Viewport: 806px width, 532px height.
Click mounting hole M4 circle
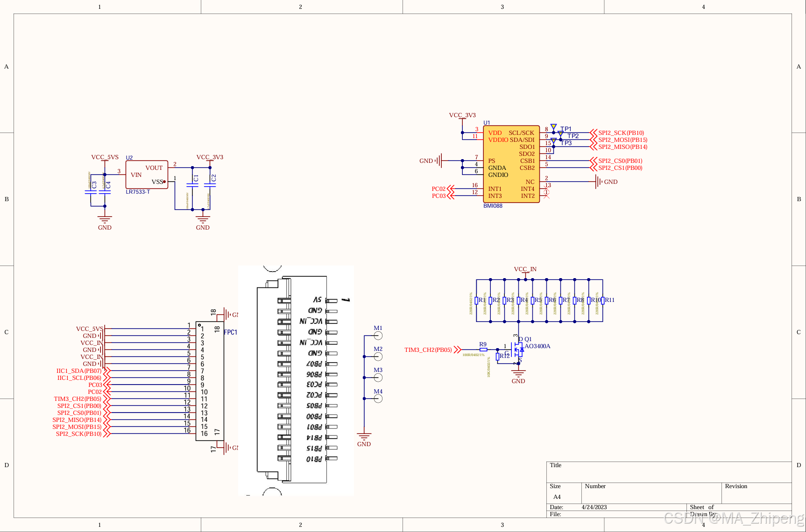pos(378,399)
